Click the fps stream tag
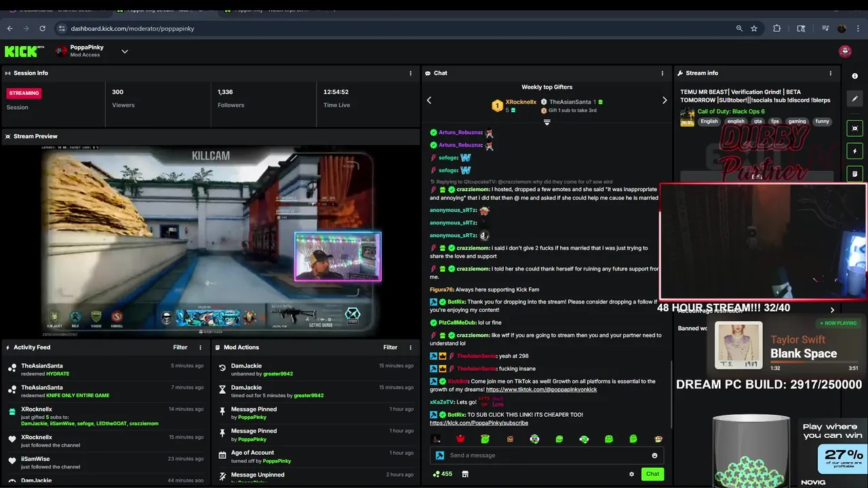This screenshot has width=868, height=488. click(775, 122)
